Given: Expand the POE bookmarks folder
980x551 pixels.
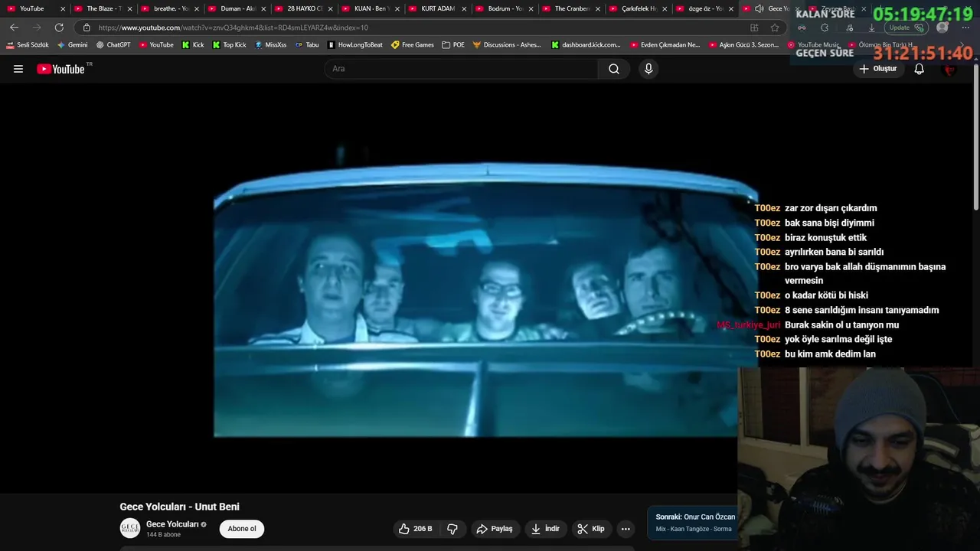Looking at the screenshot, I should (x=453, y=45).
